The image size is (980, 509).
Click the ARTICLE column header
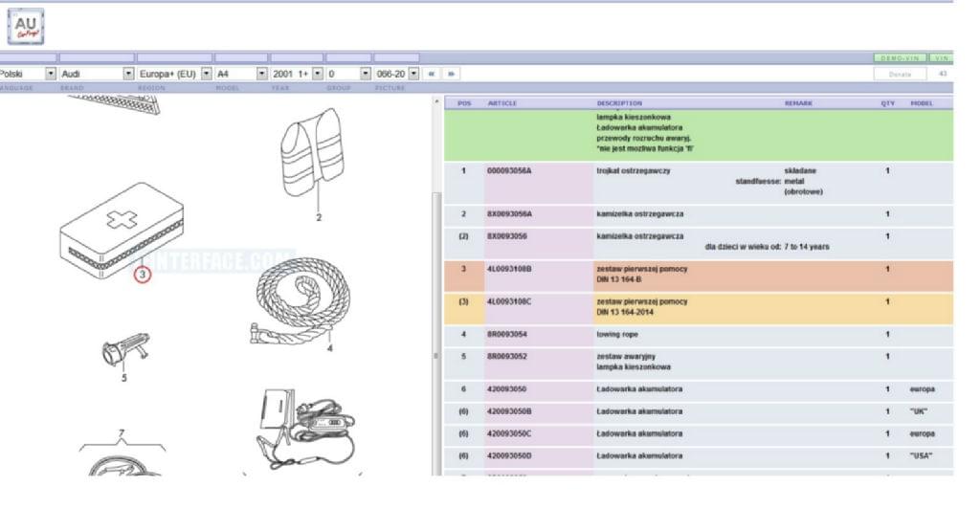click(x=501, y=103)
